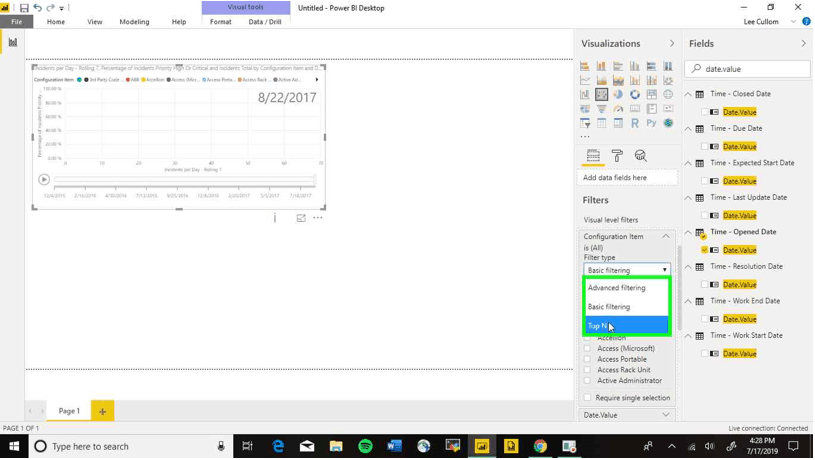Select the Python visual
This screenshot has width=815, height=460.
[x=651, y=123]
